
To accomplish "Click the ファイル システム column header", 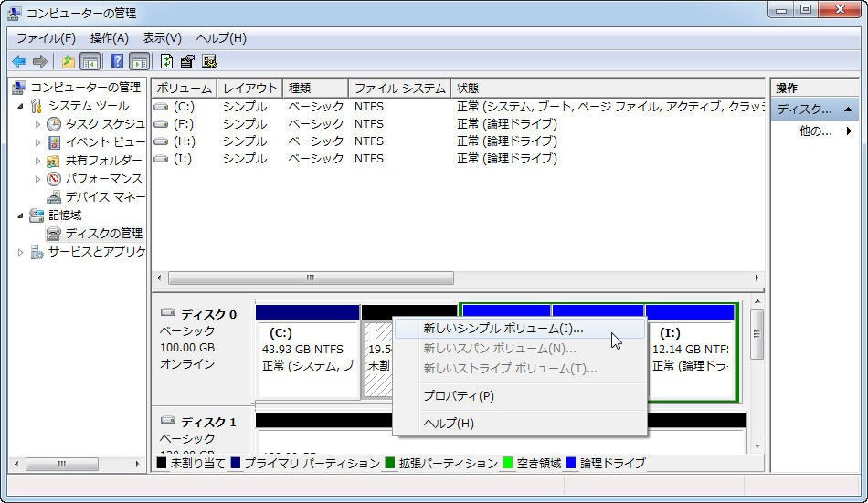I will pyautogui.click(x=399, y=88).
